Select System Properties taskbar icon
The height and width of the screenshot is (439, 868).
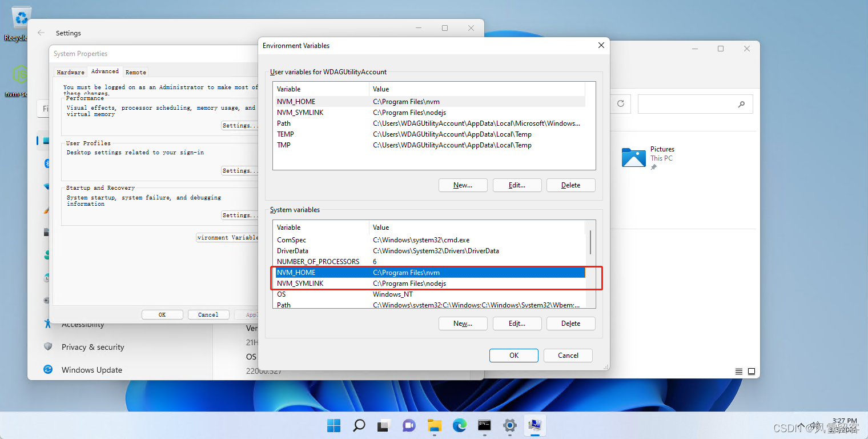pyautogui.click(x=535, y=425)
